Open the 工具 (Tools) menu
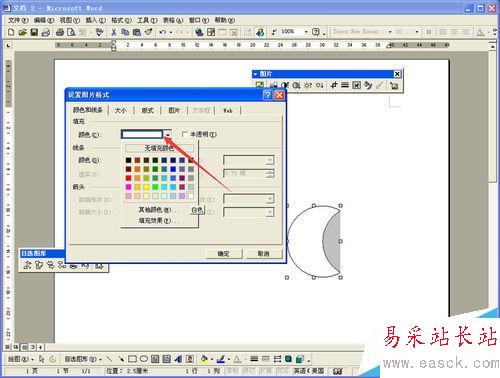Image resolution: width=500 pixels, height=378 pixels. 147,20
